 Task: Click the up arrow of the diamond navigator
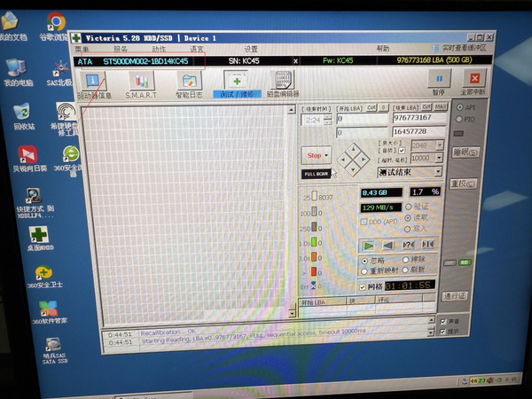point(354,149)
